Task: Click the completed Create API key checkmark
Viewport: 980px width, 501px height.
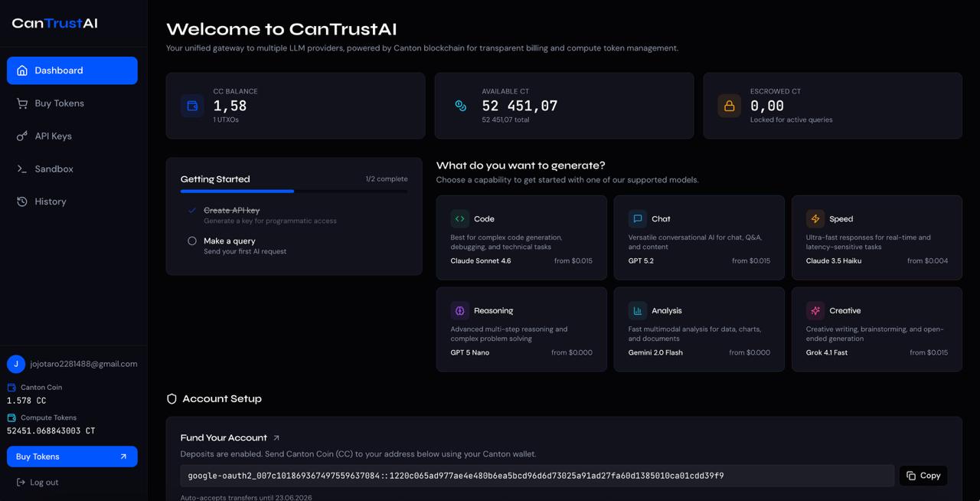Action: click(192, 210)
